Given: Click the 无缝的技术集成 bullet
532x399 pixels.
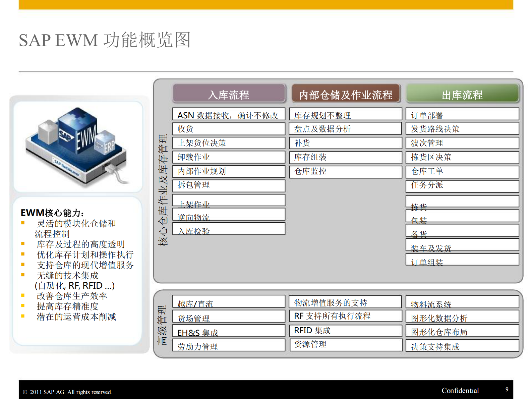Looking at the screenshot, I should 67,275.
